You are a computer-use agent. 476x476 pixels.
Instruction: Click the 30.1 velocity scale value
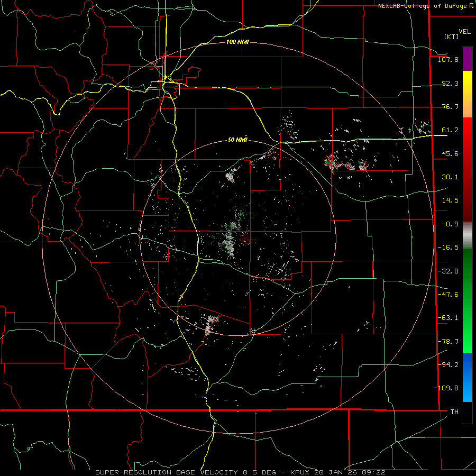click(450, 177)
